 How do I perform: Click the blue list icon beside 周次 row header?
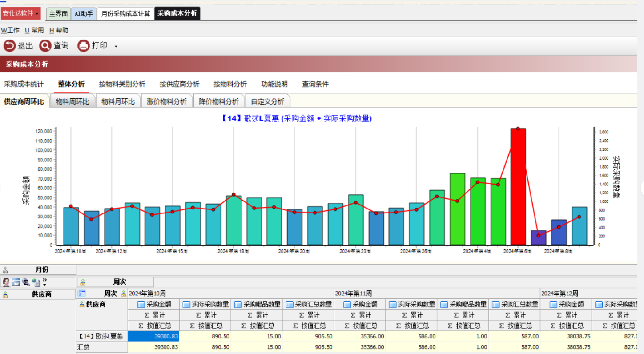coord(82,294)
